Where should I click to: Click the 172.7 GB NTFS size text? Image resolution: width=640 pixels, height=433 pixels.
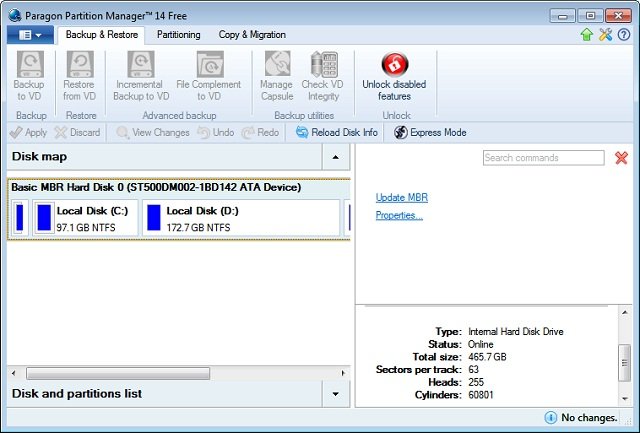pos(198,228)
